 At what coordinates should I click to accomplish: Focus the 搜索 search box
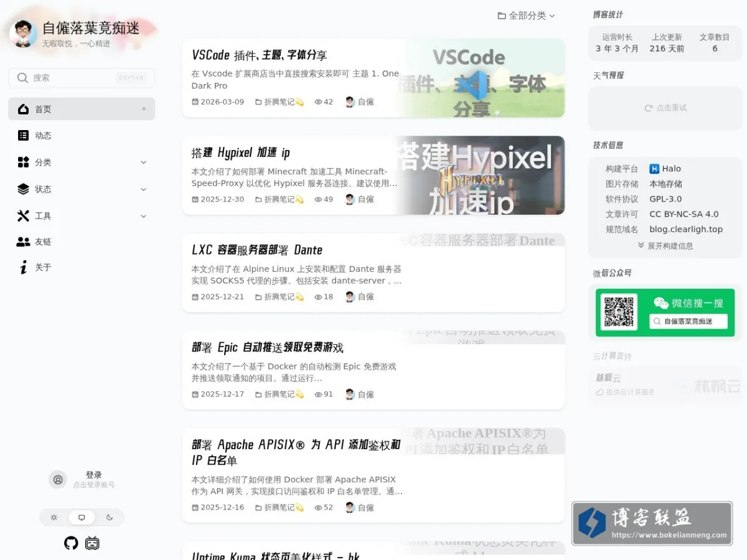[82, 78]
